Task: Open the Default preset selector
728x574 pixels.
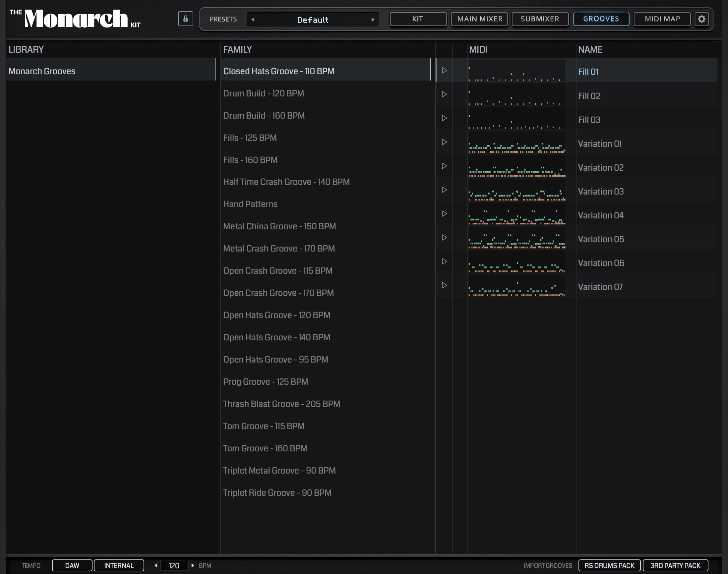Action: [313, 20]
